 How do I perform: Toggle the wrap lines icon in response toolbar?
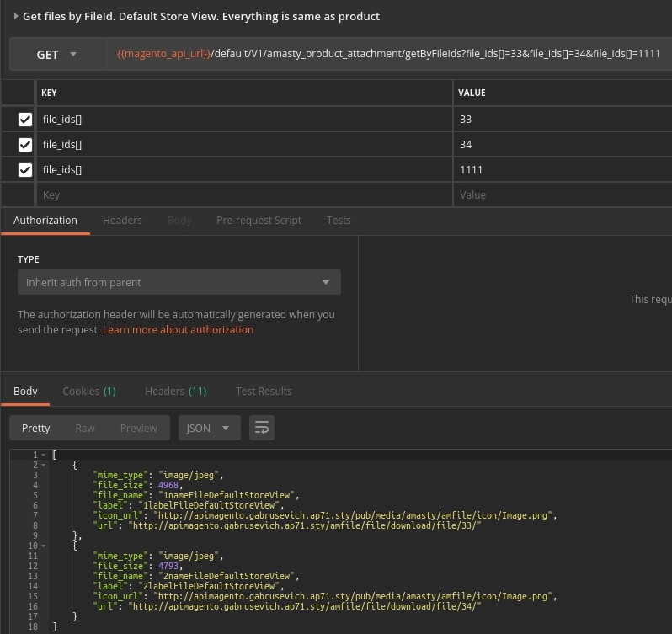262,428
